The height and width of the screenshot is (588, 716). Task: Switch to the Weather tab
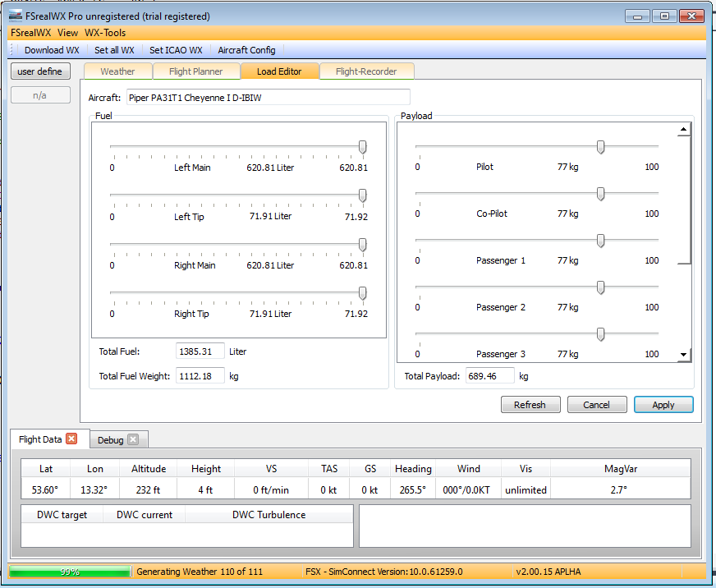click(117, 71)
